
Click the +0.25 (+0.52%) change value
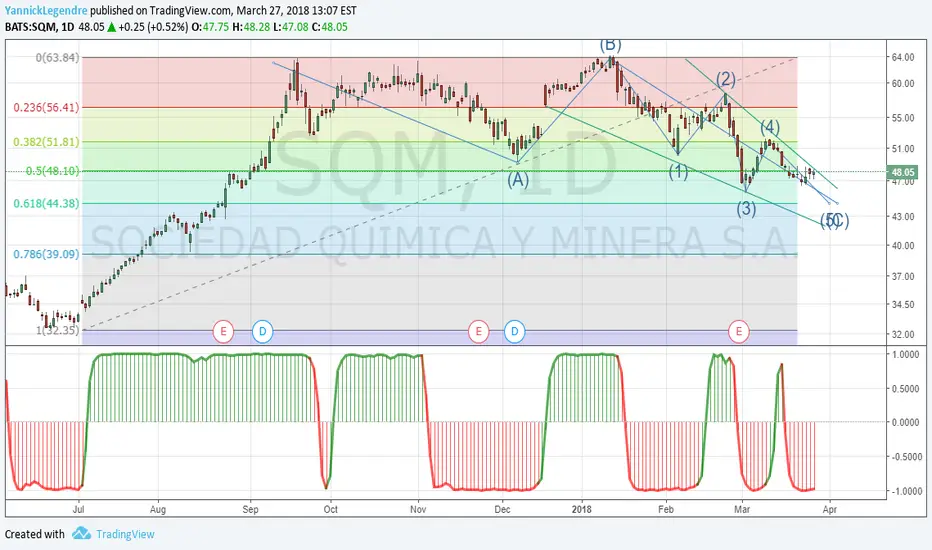153,27
